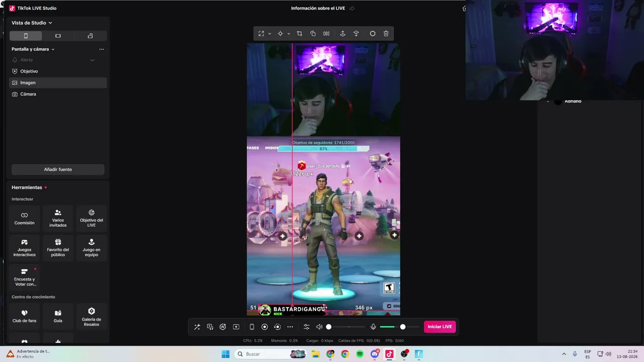Screen dimensions: 644x362
Task: Open the audio mixer settings
Action: tap(306, 327)
